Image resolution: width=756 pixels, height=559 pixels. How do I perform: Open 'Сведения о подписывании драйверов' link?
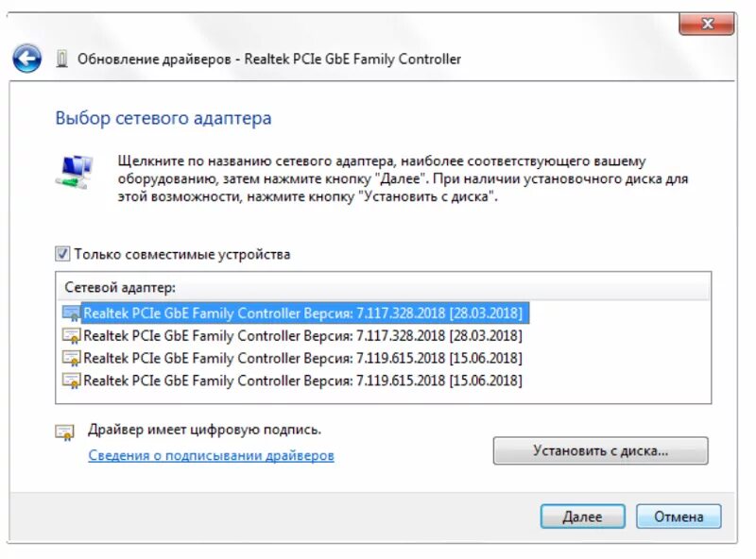(211, 455)
